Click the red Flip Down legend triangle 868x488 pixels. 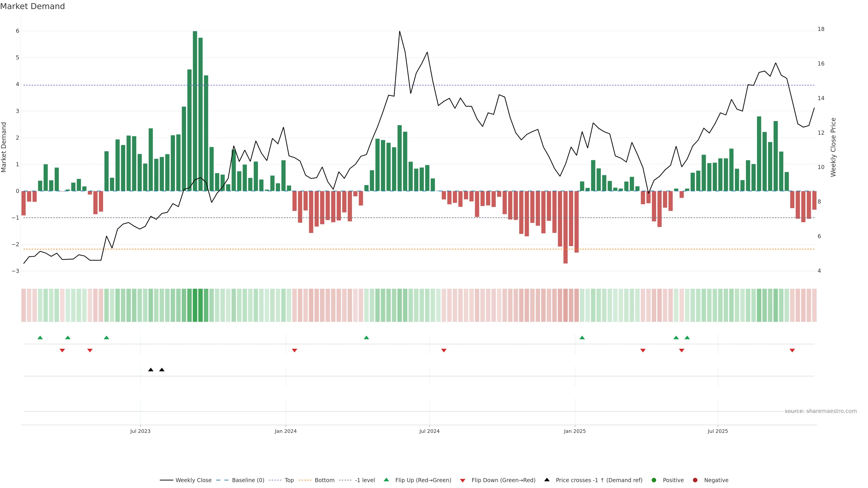pos(463,480)
